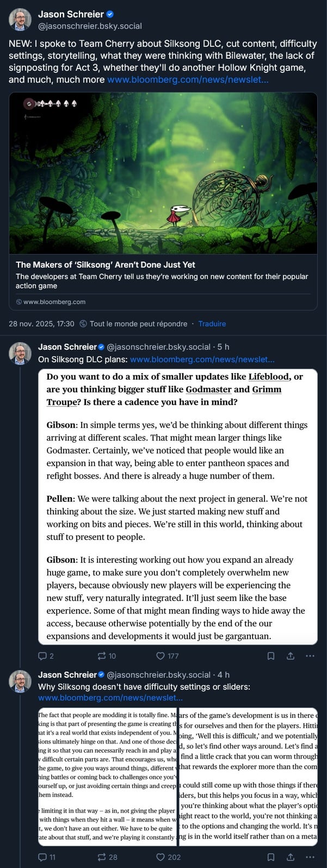Bookmark the Silksong DLC plans post
Image resolution: width=327 pixels, height=868 pixels.
coord(271,656)
